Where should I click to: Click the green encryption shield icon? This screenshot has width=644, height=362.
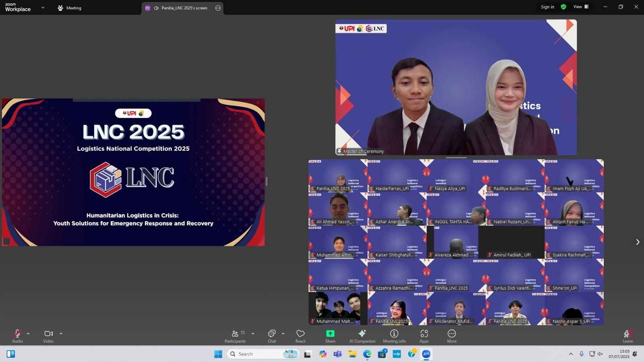pyautogui.click(x=563, y=7)
